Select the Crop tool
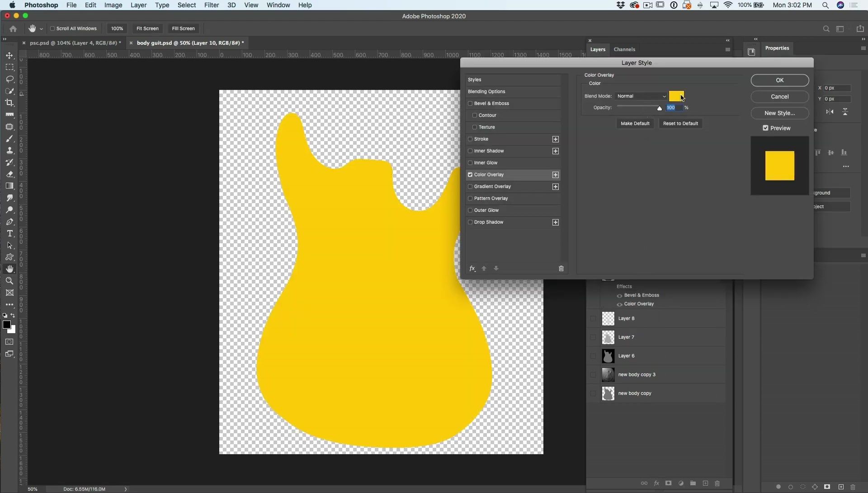 (x=9, y=103)
